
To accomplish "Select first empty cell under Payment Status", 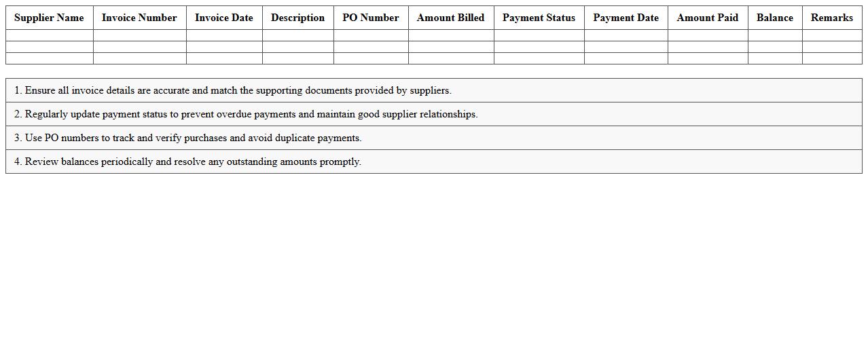I will tap(539, 35).
